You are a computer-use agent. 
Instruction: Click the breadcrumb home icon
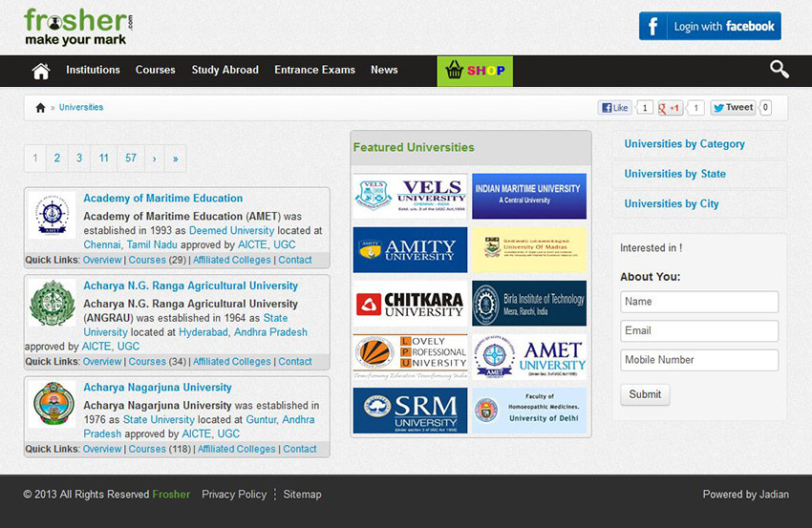40,108
